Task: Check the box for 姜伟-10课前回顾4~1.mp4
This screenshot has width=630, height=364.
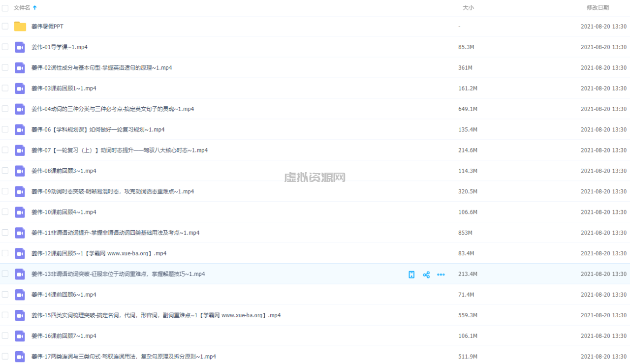Action: pos(5,212)
